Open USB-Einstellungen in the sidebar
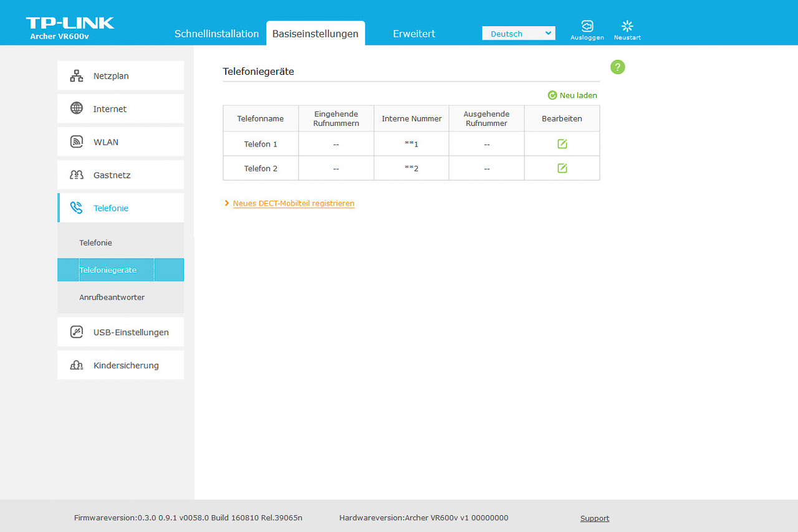This screenshot has height=532, width=798. click(120, 332)
